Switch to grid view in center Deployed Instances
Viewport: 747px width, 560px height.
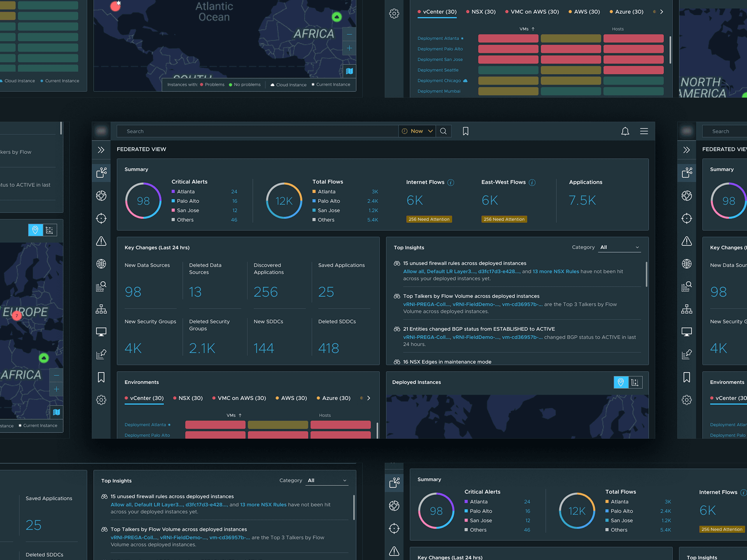click(x=635, y=382)
